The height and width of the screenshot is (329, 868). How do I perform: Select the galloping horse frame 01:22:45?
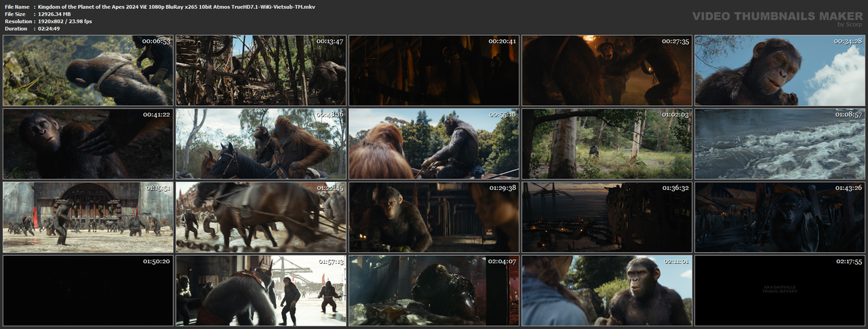tap(261, 217)
